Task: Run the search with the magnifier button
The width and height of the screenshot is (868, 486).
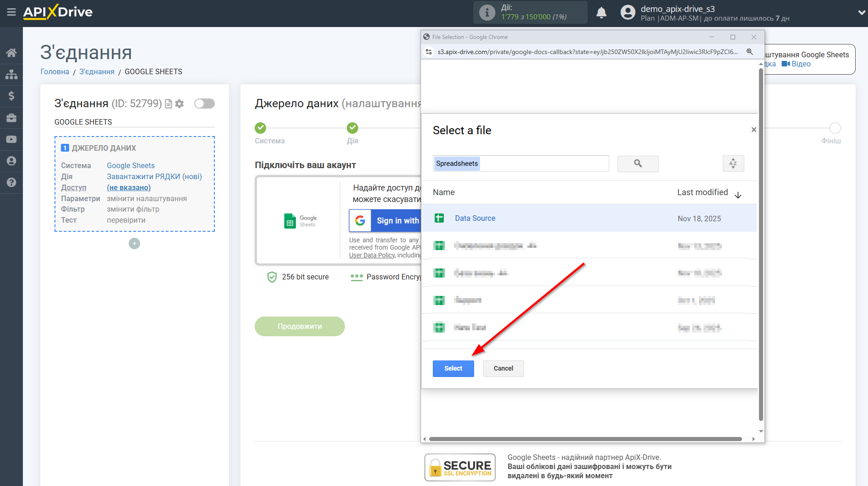Action: 638,164
